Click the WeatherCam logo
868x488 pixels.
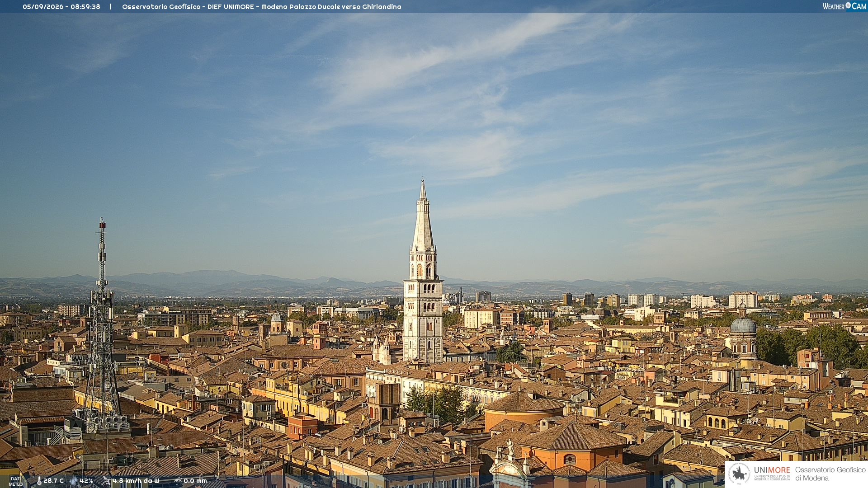pos(844,6)
